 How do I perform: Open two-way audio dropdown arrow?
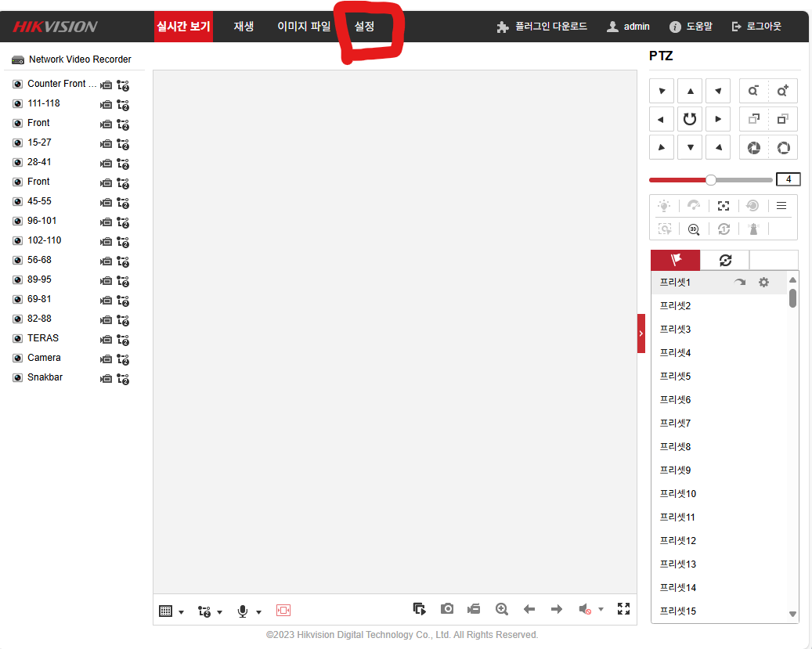[x=259, y=612]
